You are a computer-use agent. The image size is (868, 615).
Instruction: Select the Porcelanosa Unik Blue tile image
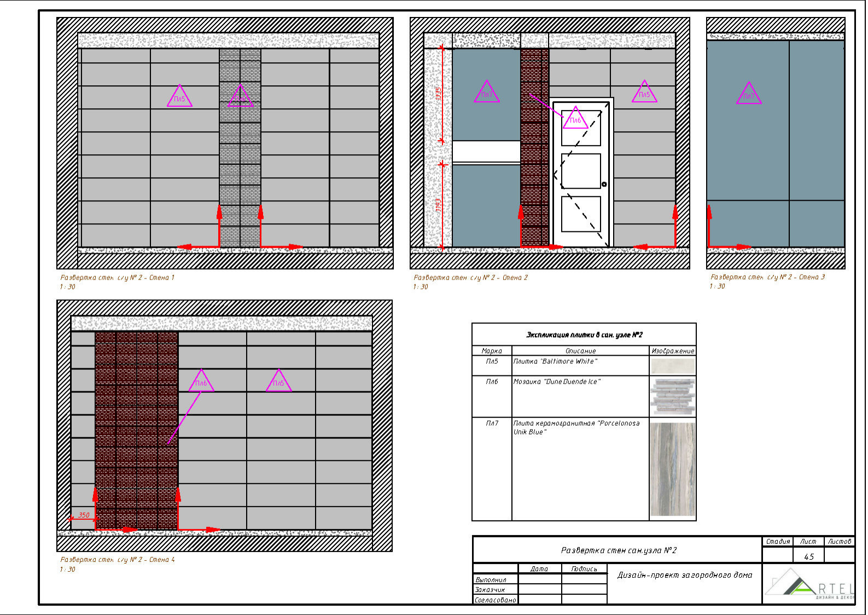[673, 469]
